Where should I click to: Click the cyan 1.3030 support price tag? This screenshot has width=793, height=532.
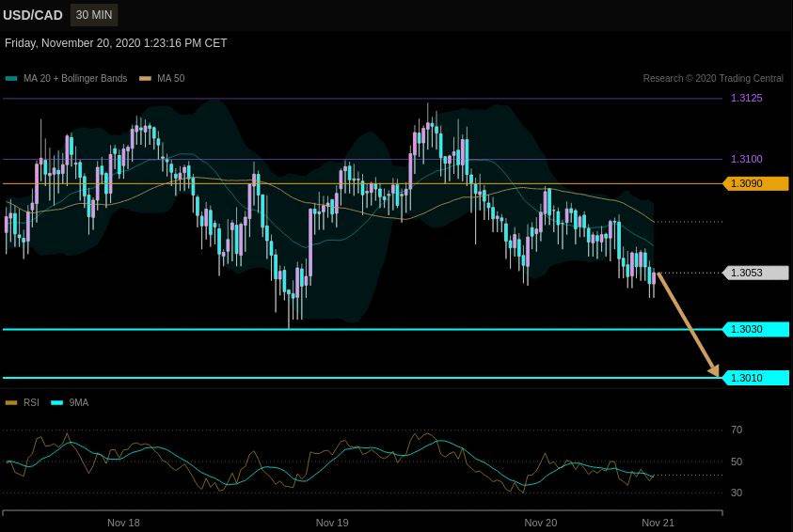[x=756, y=329]
